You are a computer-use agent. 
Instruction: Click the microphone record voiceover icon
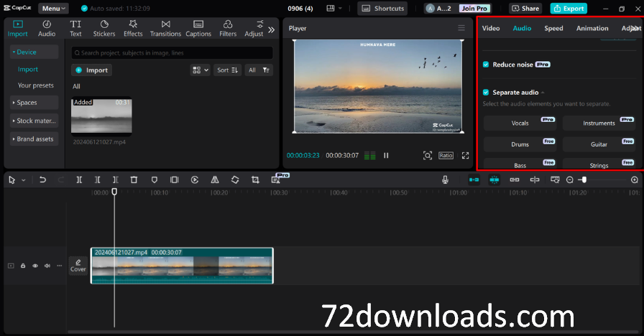tap(445, 179)
